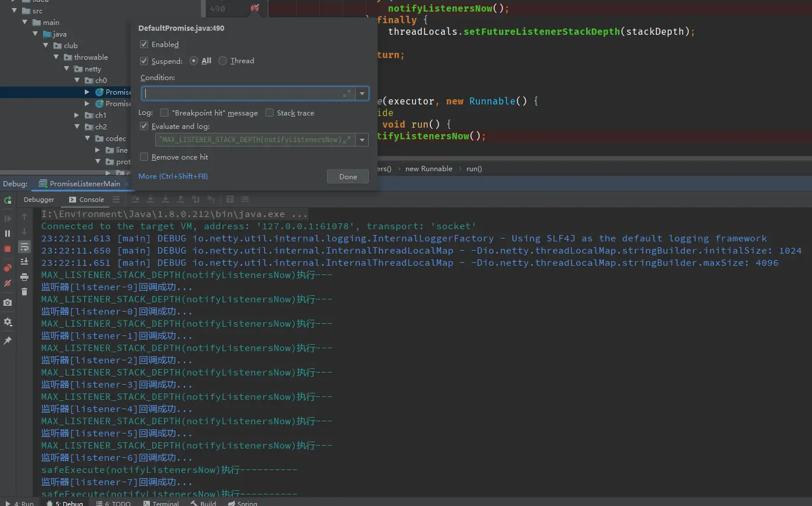812x506 pixels.
Task: Click the Rerun debug session icon
Action: click(8, 200)
